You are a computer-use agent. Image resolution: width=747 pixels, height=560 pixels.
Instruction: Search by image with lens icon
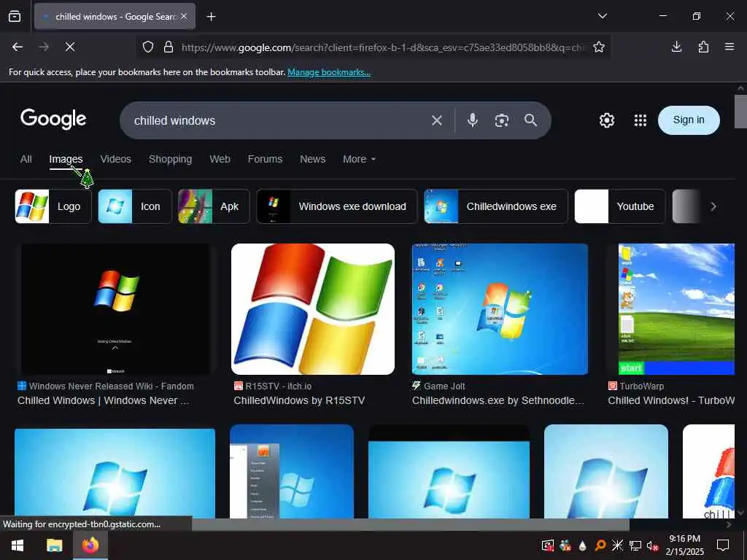(x=501, y=120)
